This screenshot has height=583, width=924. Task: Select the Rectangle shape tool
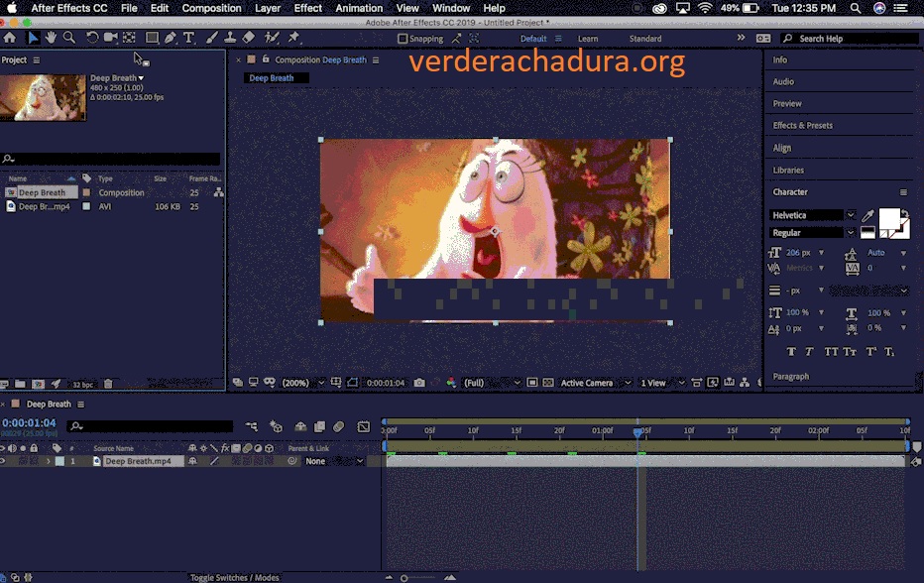pyautogui.click(x=152, y=38)
